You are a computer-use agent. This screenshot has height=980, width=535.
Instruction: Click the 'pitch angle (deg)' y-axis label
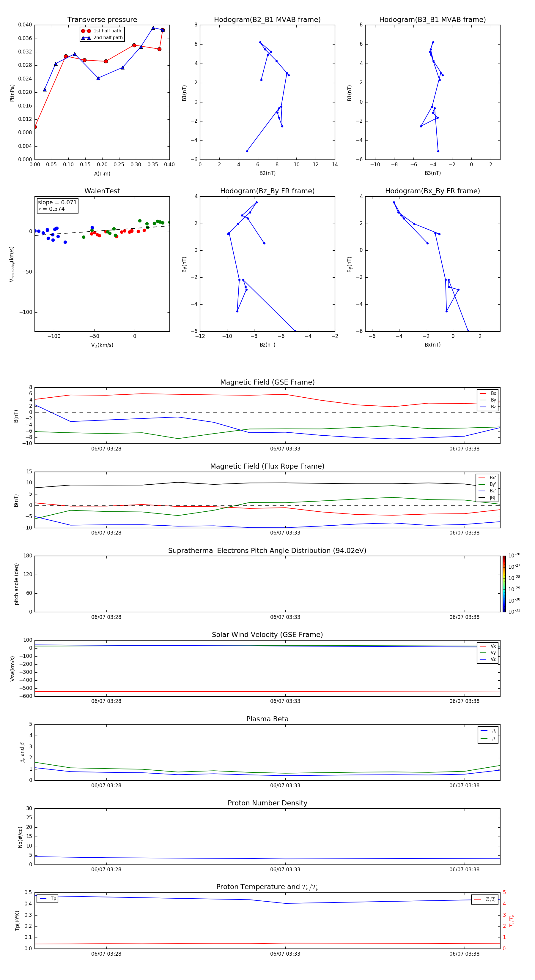click(16, 584)
